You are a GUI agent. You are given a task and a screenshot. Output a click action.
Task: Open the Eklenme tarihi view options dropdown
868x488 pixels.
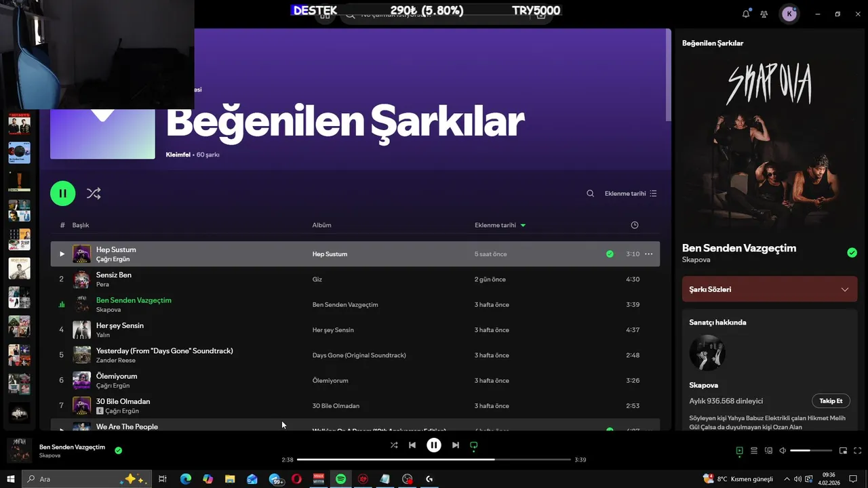point(631,193)
